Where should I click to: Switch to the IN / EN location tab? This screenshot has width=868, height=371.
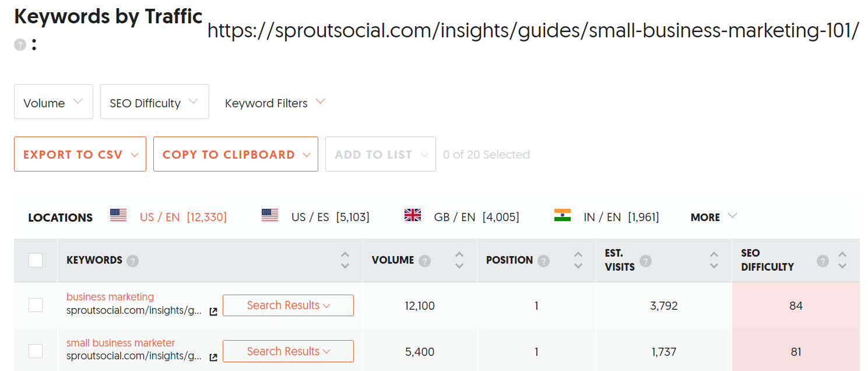[607, 217]
